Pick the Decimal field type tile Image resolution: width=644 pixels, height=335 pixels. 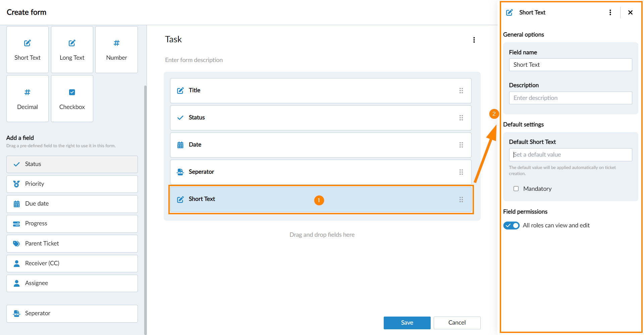coord(28,99)
